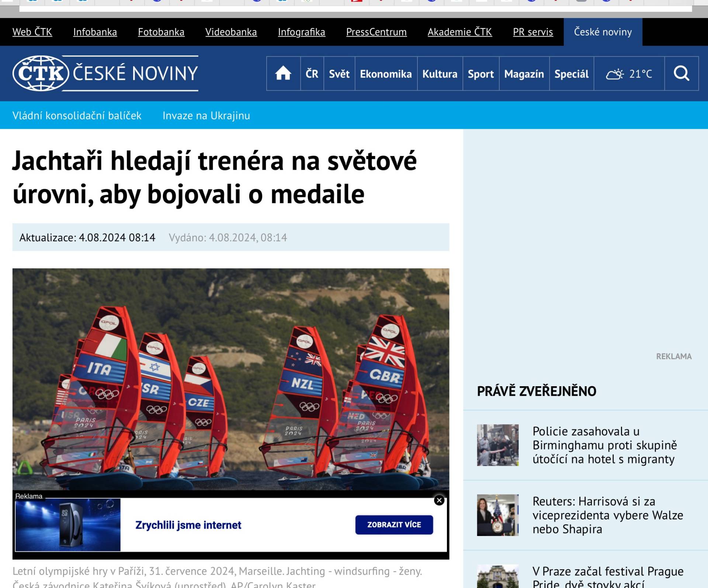The image size is (708, 588).
Task: Switch to the České noviny tab
Action: click(603, 32)
